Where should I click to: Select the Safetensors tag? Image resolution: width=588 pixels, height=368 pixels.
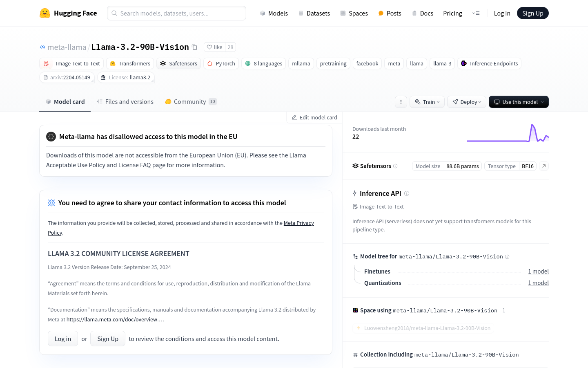pos(179,63)
